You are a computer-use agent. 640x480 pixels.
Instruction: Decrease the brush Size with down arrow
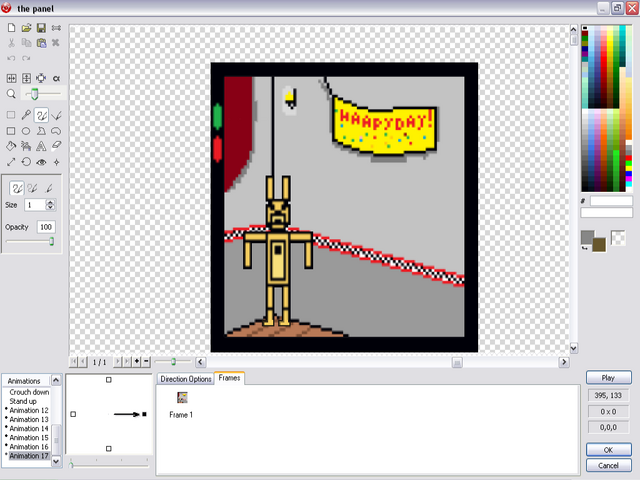(x=50, y=207)
